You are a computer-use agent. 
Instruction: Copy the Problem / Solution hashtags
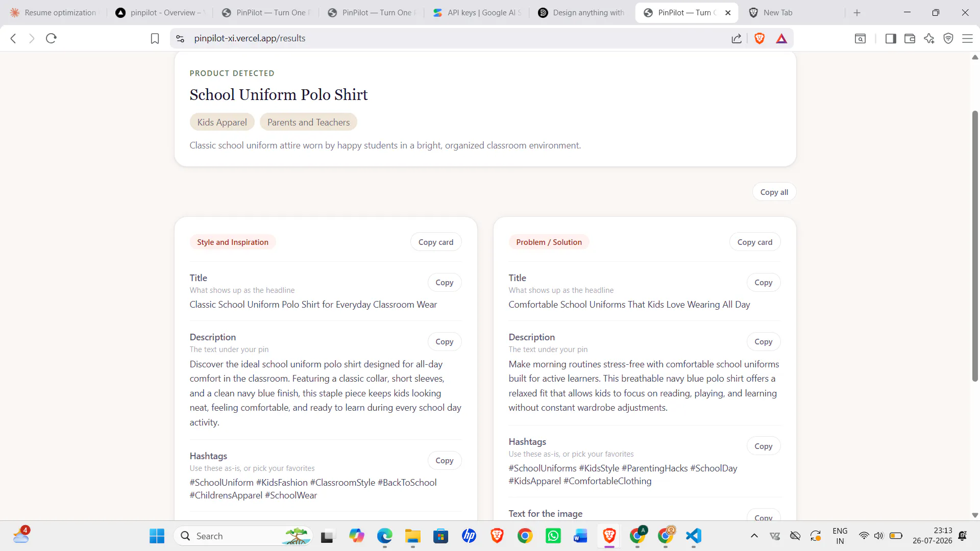click(763, 446)
